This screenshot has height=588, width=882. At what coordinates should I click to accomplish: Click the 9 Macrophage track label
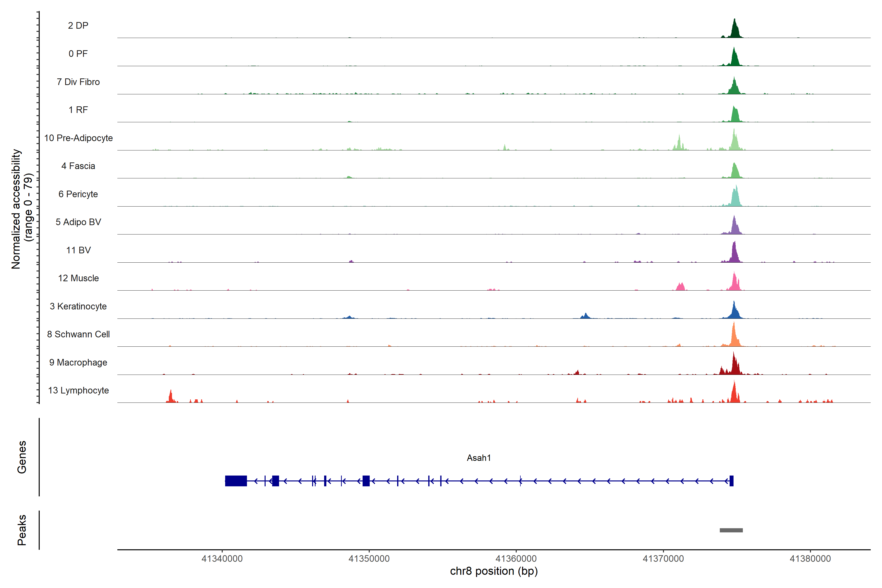coord(78,362)
